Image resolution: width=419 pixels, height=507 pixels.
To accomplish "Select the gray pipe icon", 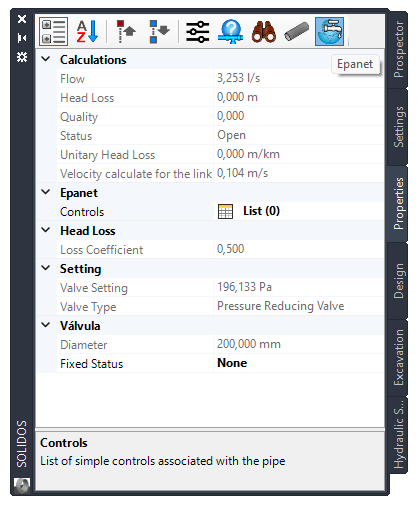I will click(297, 32).
